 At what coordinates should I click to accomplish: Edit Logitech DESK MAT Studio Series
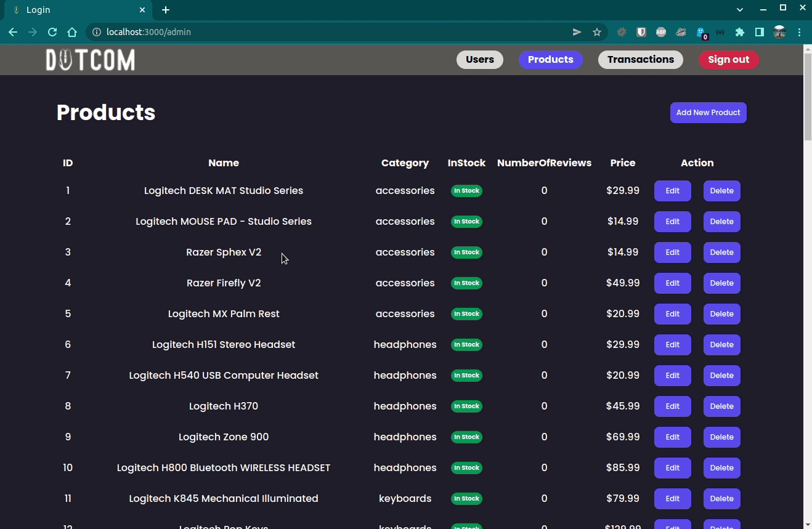click(x=673, y=191)
